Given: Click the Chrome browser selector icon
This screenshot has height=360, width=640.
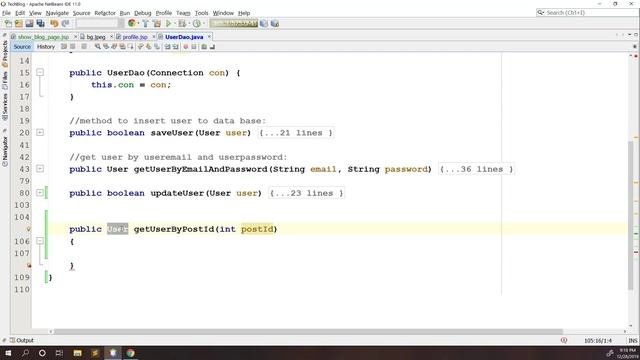Looking at the screenshot, I should point(131,24).
